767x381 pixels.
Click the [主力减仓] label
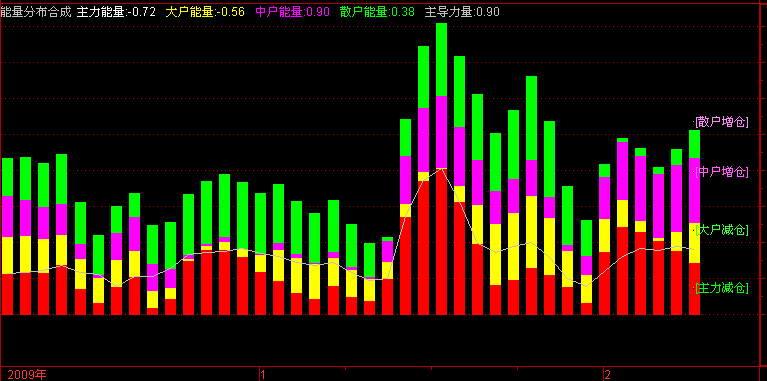(722, 288)
